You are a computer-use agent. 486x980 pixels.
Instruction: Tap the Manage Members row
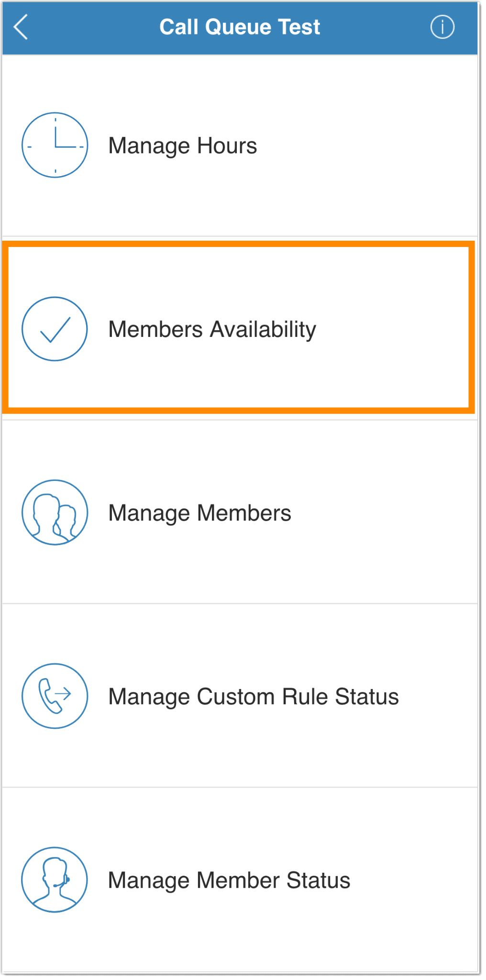239,512
